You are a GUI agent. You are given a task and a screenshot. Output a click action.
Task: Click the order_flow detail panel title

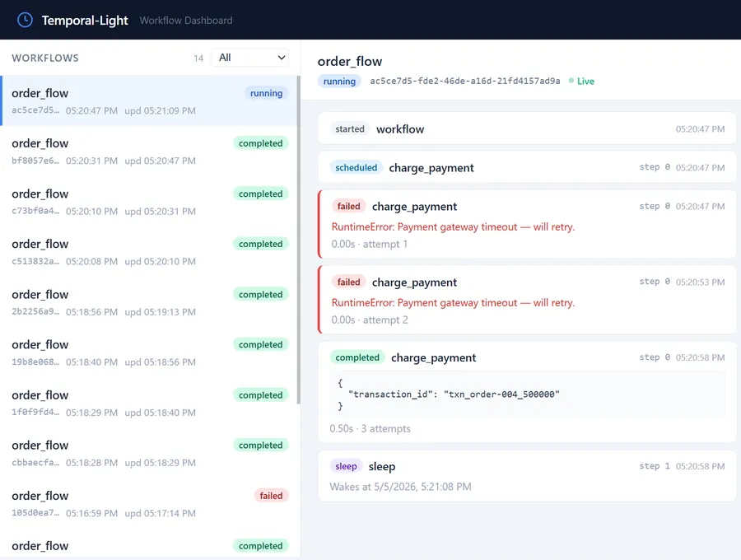tap(350, 62)
